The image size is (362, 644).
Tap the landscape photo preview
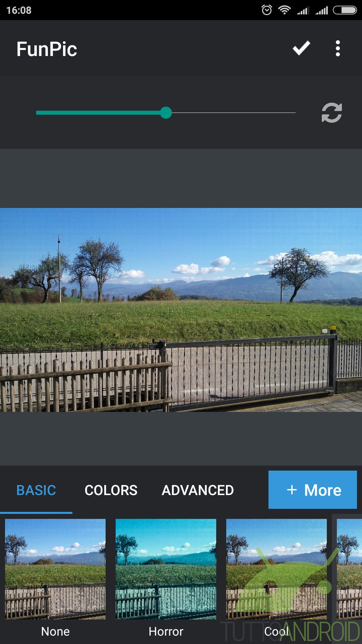click(x=181, y=310)
